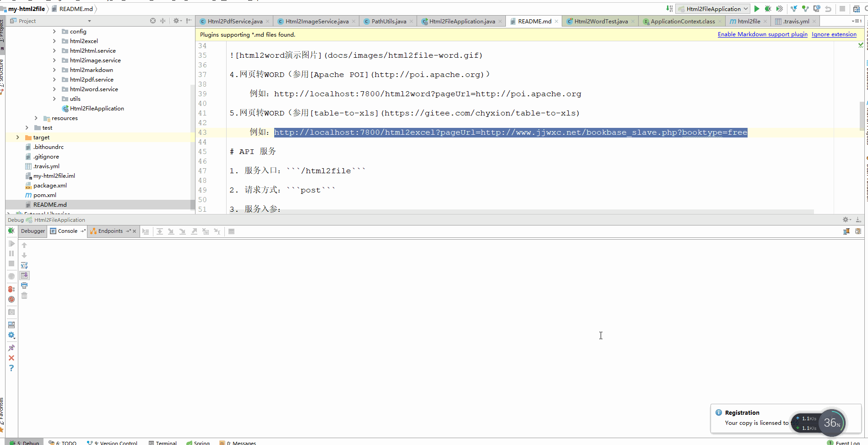Expand the target folder
Screen dimensions: 868x445
[x=17, y=137]
